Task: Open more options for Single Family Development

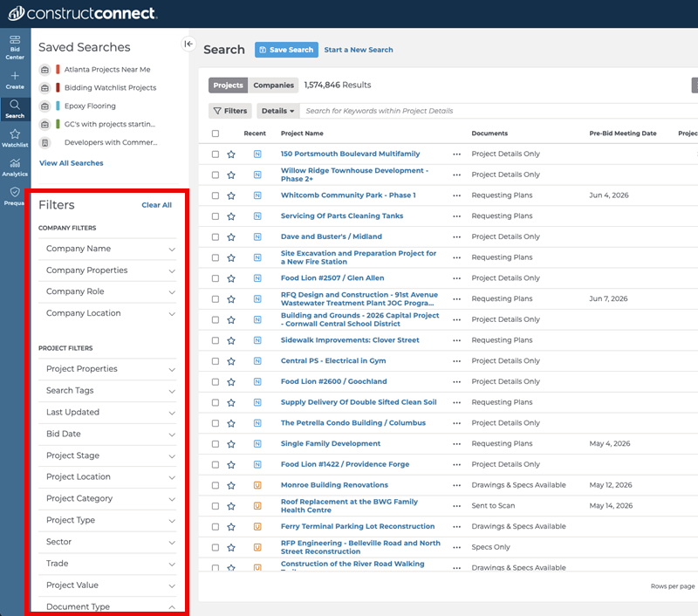Action: pyautogui.click(x=456, y=444)
